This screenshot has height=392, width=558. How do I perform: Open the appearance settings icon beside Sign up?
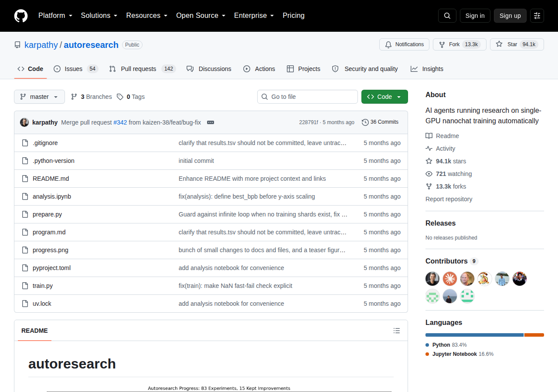(537, 16)
